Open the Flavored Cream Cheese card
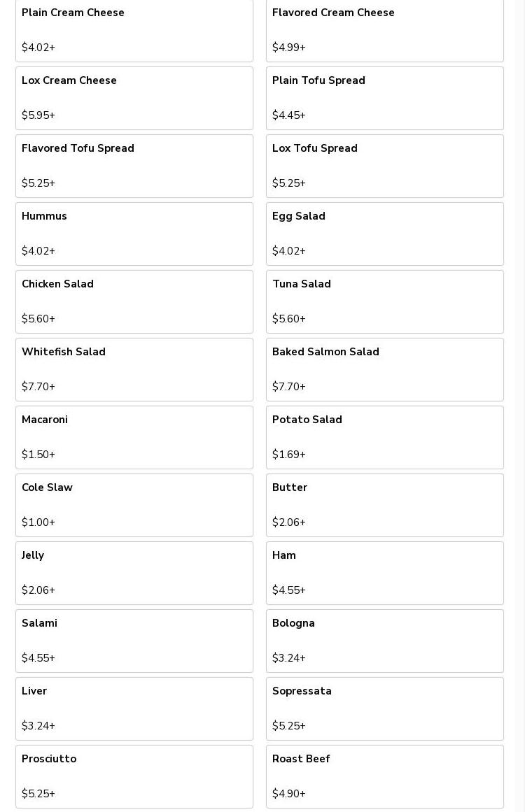This screenshot has height=812, width=525. click(384, 30)
